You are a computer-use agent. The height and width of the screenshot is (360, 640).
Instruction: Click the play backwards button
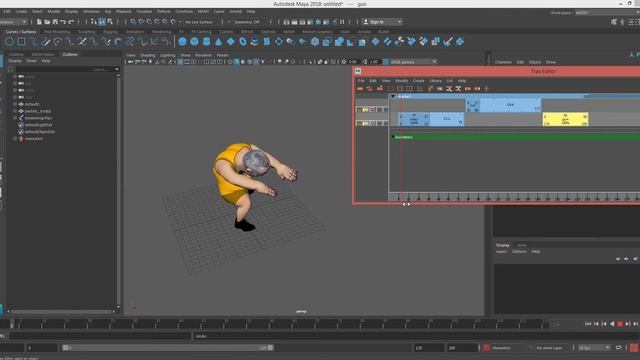tap(612, 324)
